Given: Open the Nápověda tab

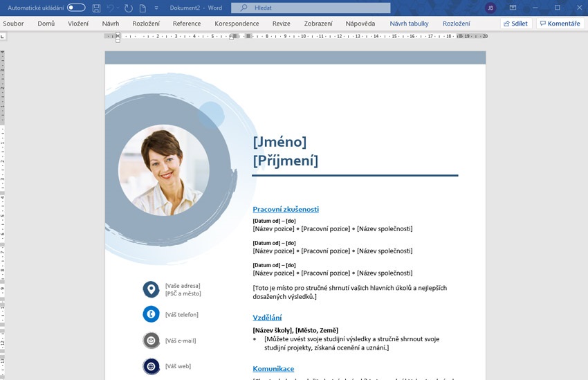Looking at the screenshot, I should click(x=360, y=24).
